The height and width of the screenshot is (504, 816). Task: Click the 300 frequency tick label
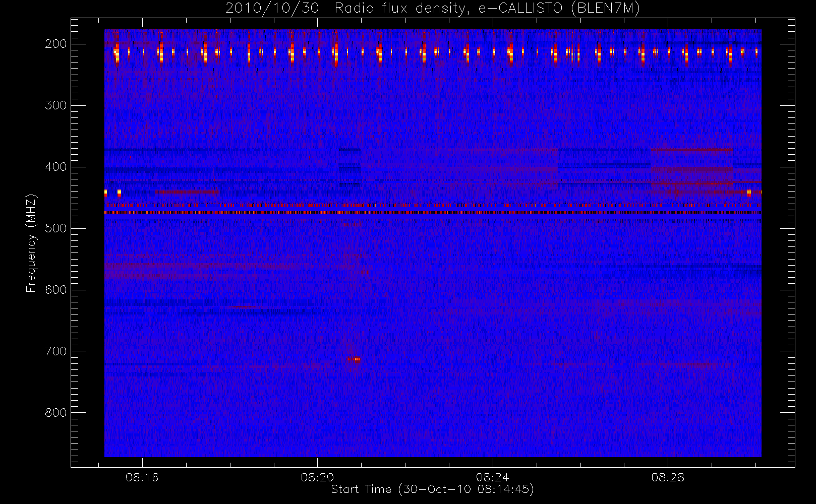coord(56,105)
